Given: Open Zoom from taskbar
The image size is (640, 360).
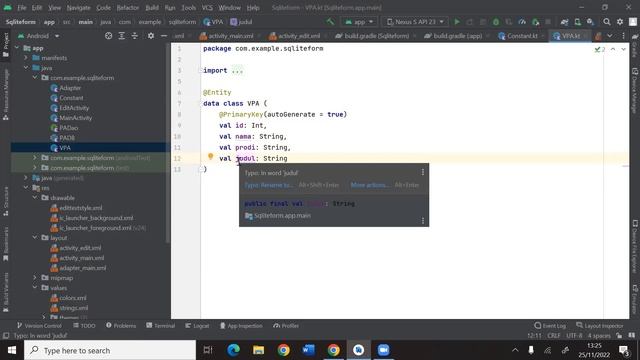Looking at the screenshot, I should 383,350.
